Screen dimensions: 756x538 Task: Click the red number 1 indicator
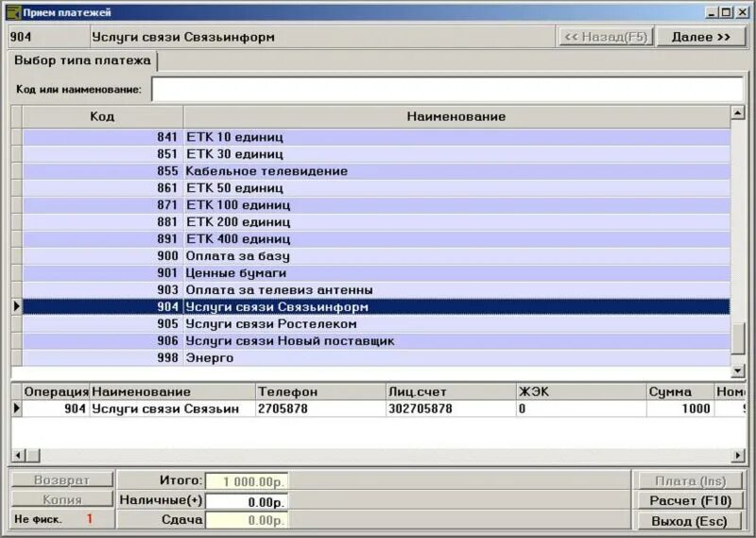[x=90, y=519]
